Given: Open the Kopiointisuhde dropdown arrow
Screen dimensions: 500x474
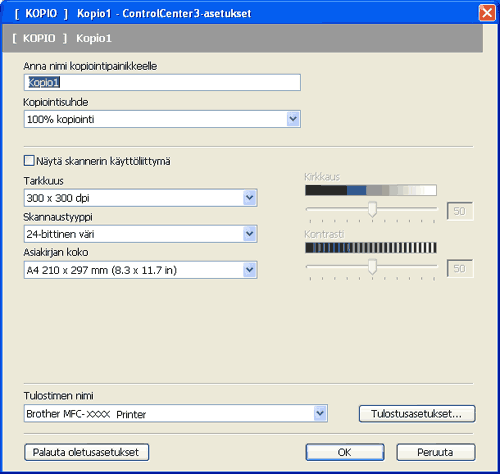Looking at the screenshot, I should 293,119.
